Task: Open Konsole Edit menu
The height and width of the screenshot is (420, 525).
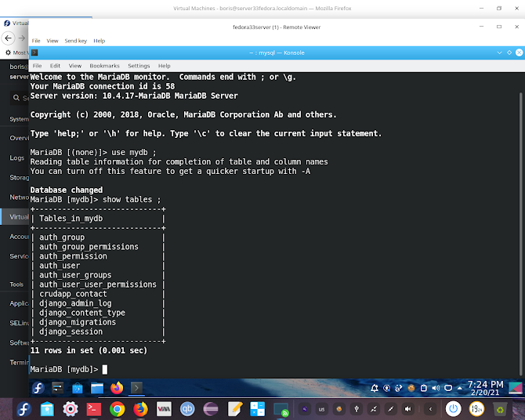Action: (55, 66)
